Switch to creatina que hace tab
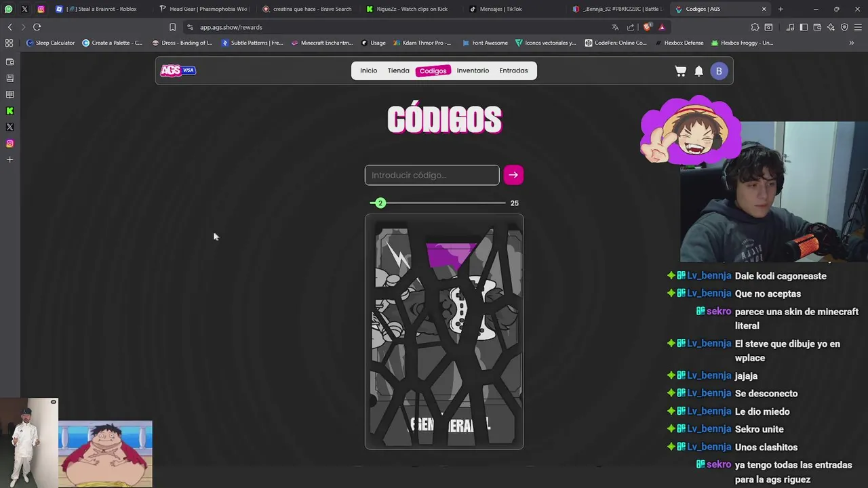 (307, 9)
